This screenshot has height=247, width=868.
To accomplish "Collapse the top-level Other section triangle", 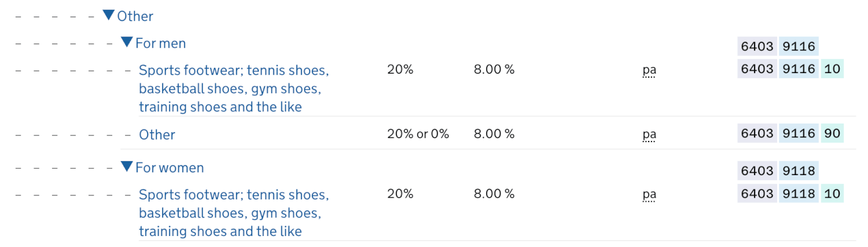I will [x=109, y=15].
